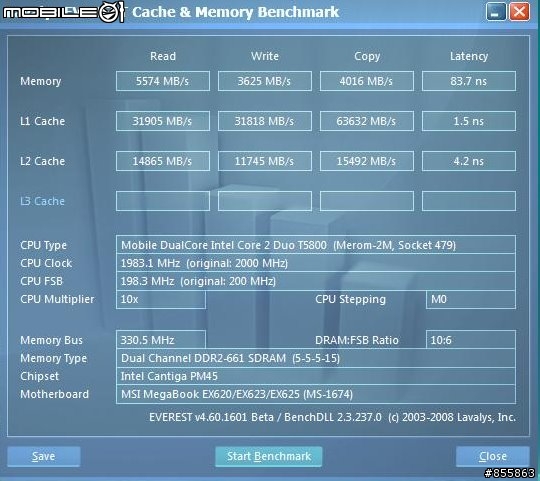The image size is (540, 481).
Task: Select Memory Write value 3625 MB/s
Action: point(265,81)
